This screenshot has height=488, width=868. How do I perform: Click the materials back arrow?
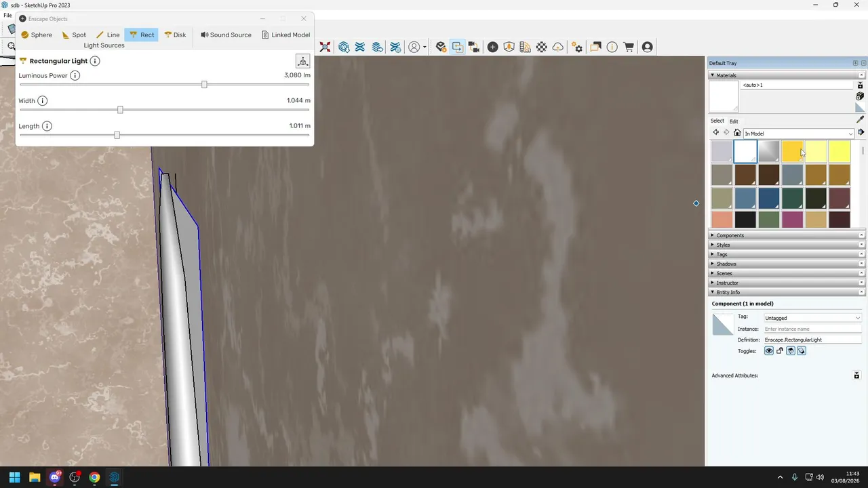click(715, 133)
